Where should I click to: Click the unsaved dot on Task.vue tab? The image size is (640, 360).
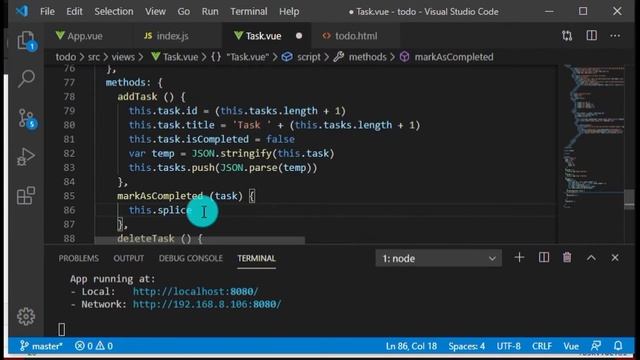[299, 36]
